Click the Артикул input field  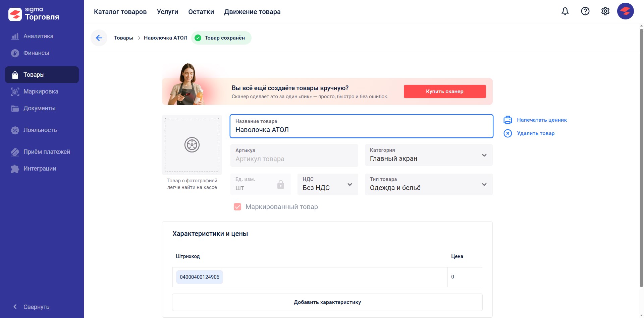pyautogui.click(x=294, y=155)
